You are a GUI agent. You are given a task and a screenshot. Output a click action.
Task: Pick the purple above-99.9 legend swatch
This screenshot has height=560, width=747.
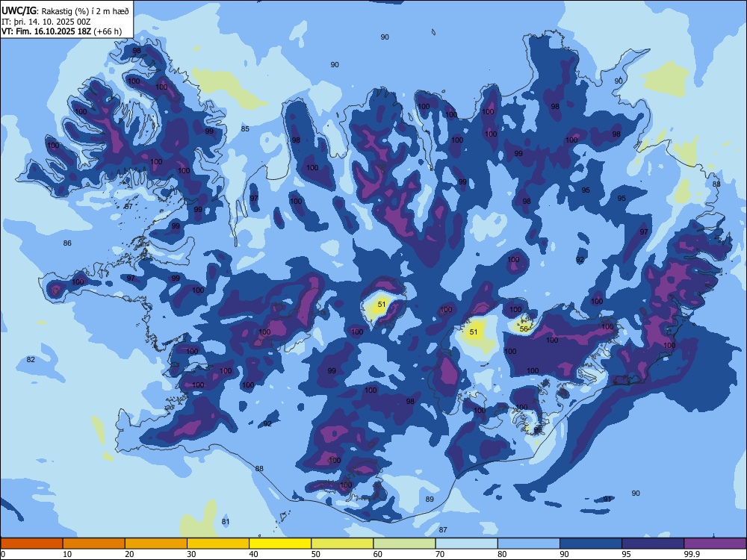click(x=715, y=544)
